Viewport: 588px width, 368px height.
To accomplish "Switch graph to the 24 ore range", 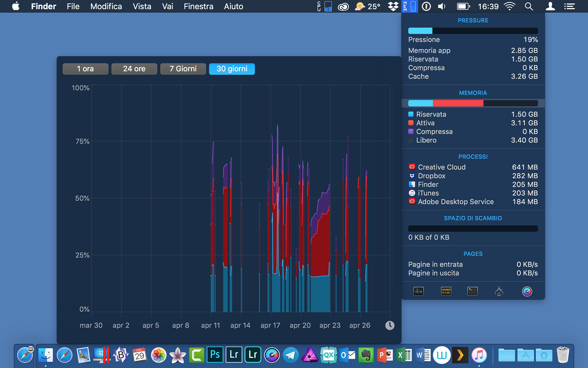I will [x=134, y=69].
